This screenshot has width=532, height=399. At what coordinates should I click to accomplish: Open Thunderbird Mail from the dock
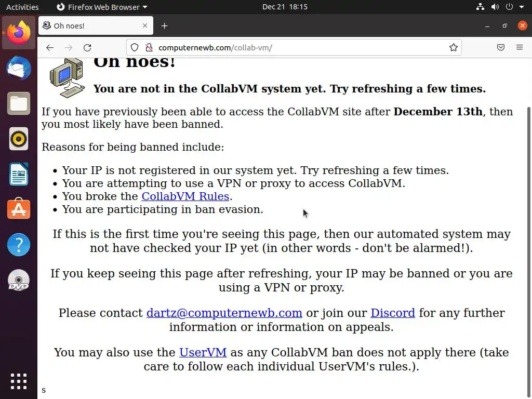(x=19, y=68)
